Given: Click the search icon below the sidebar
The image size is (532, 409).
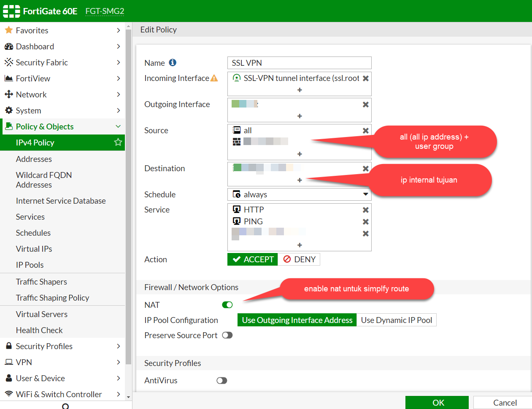Looking at the screenshot, I should (65, 406).
